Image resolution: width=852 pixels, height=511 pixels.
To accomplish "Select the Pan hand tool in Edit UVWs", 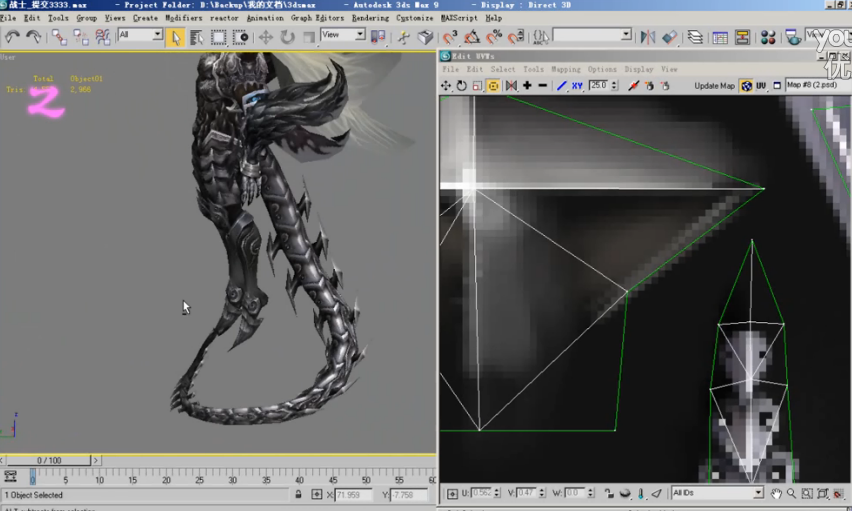I will pos(776,493).
